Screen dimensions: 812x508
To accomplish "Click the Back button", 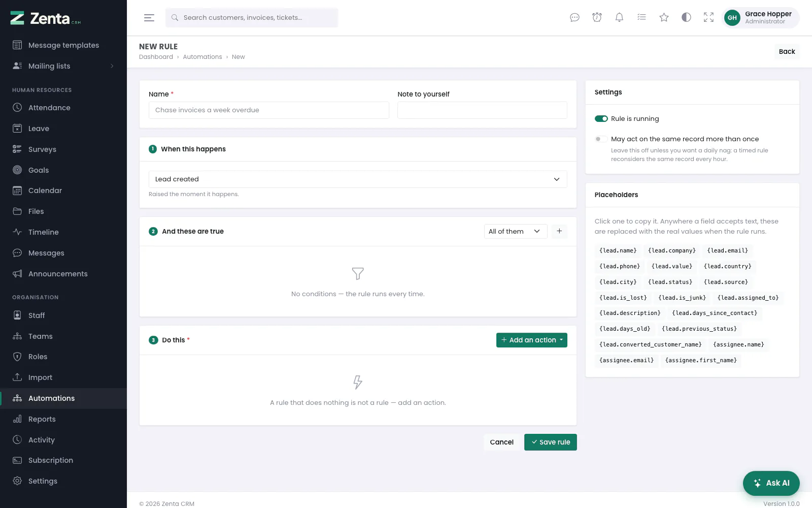I will [x=787, y=51].
